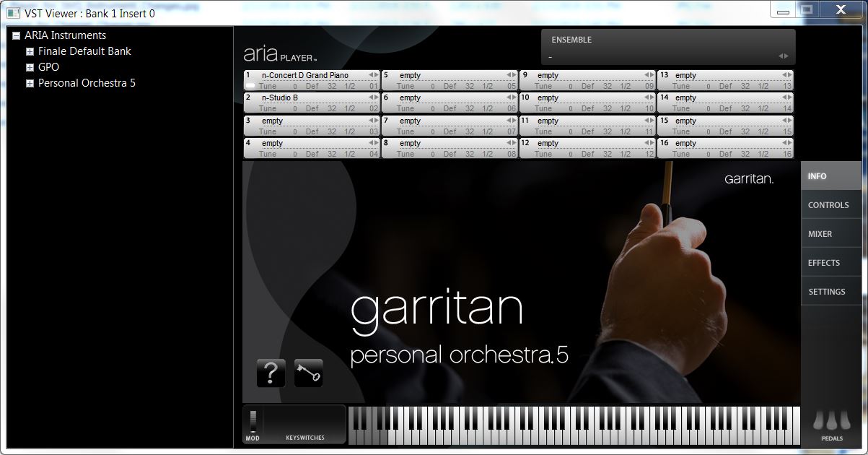Open the Effects tab

pos(824,263)
